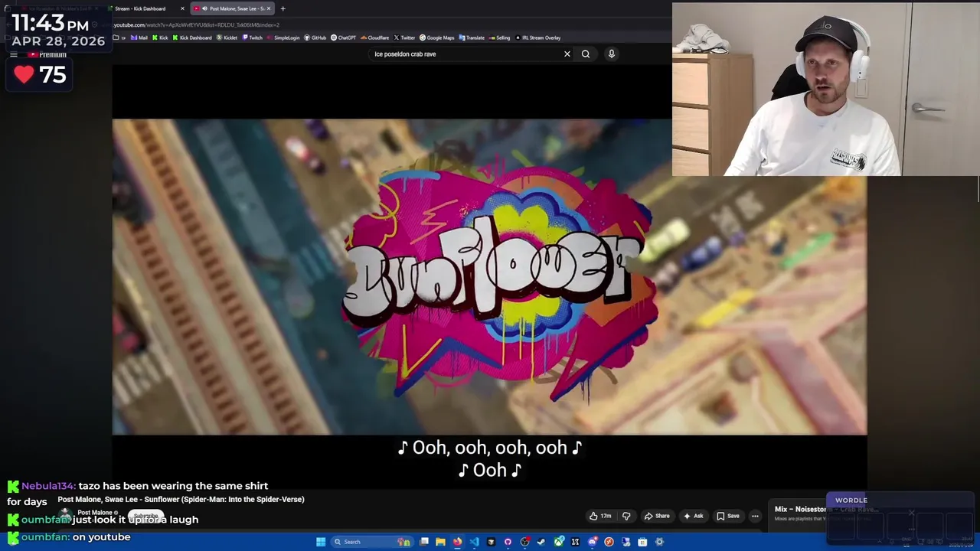Open the Selling bookmark

499,37
